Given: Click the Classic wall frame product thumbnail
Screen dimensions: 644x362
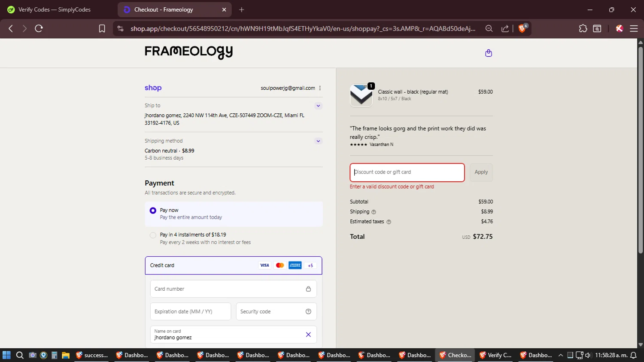Looking at the screenshot, I should (x=361, y=95).
